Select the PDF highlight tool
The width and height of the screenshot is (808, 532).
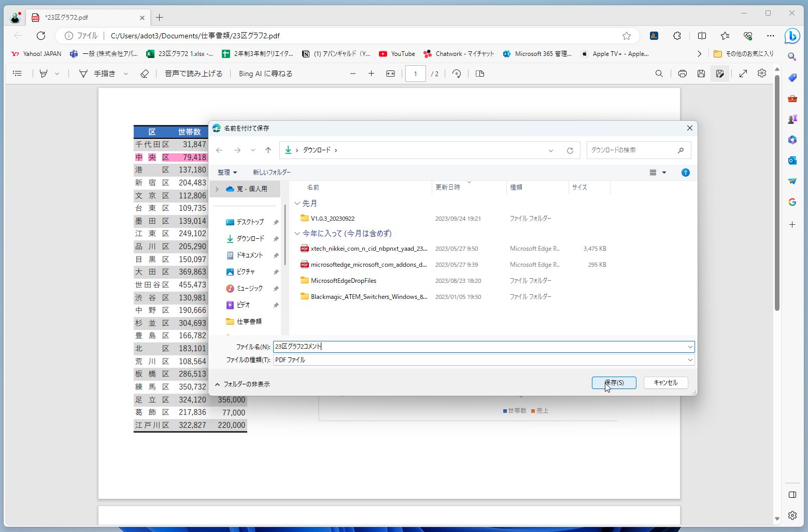[44, 74]
